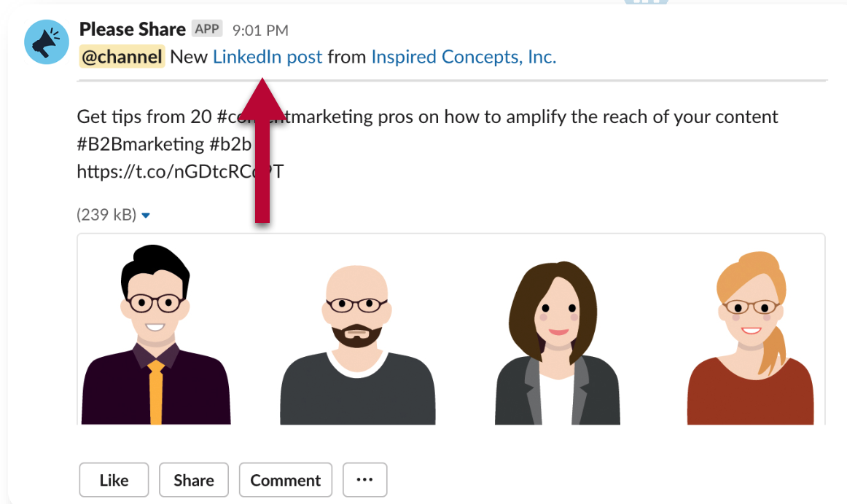Click the Please Share megaphone avatar icon
Screen dimensions: 847x504
click(x=47, y=42)
